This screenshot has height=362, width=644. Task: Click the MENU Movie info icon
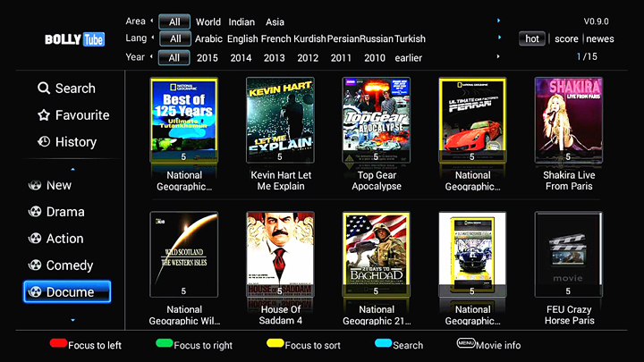click(466, 343)
